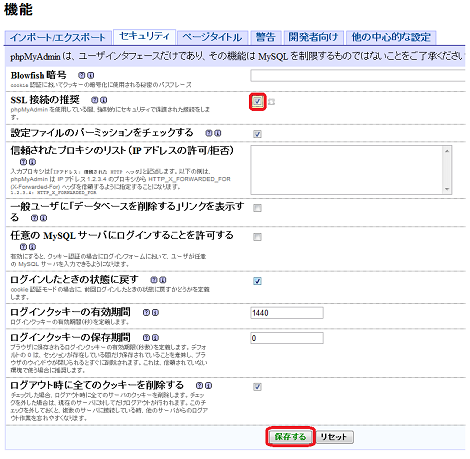Focus the ログインクッキーの有効期間 field showing 1440
Screen dimensions: 470x459
(x=287, y=313)
